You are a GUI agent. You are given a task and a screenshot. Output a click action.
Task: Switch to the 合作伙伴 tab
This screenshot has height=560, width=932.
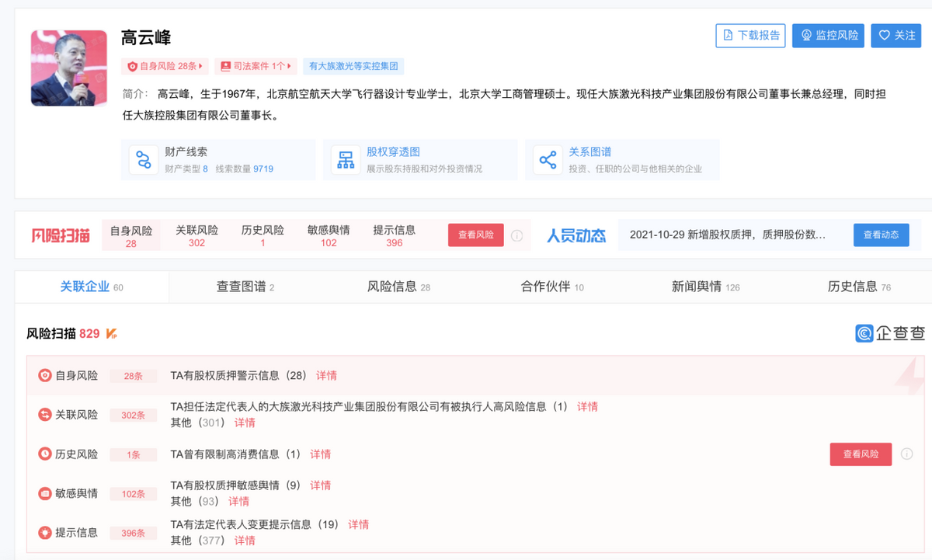552,287
